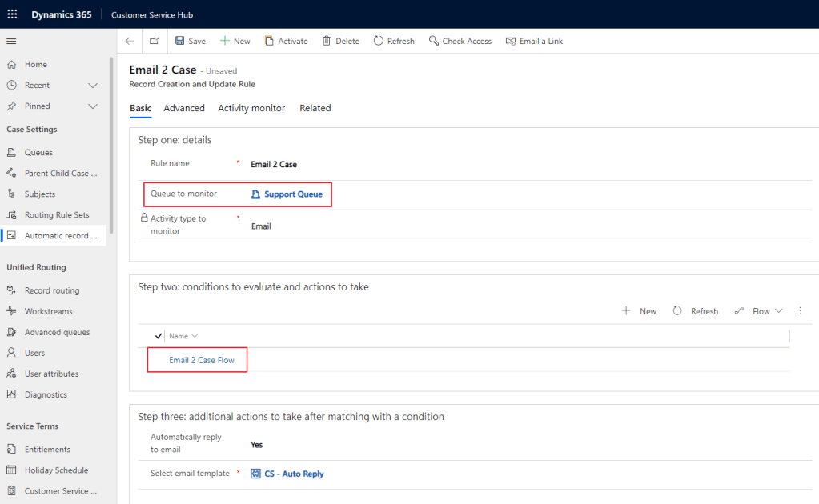Open the Email 2 Case Flow condition
Screen dimensions: 819x504
pyautogui.click(x=202, y=360)
